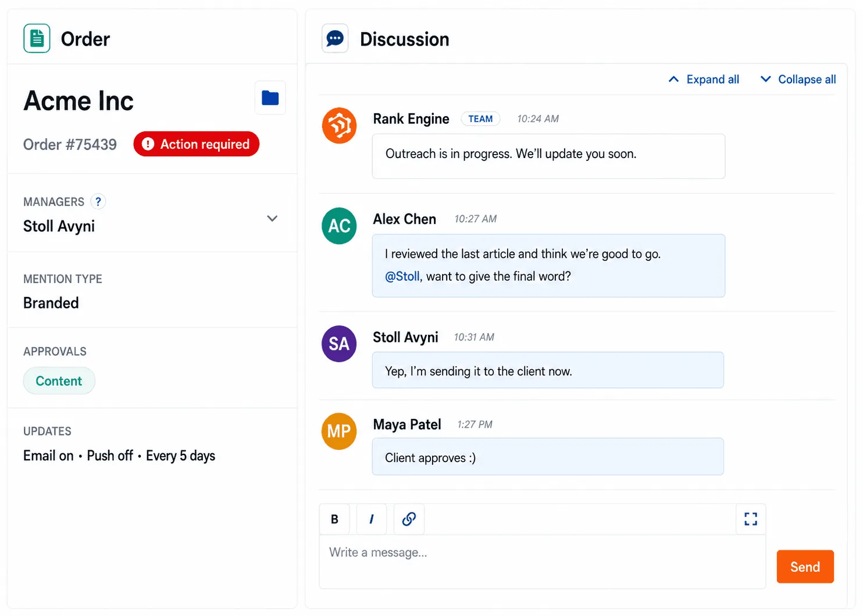Open the Managers help question mark
This screenshot has height=616, width=863.
click(98, 202)
